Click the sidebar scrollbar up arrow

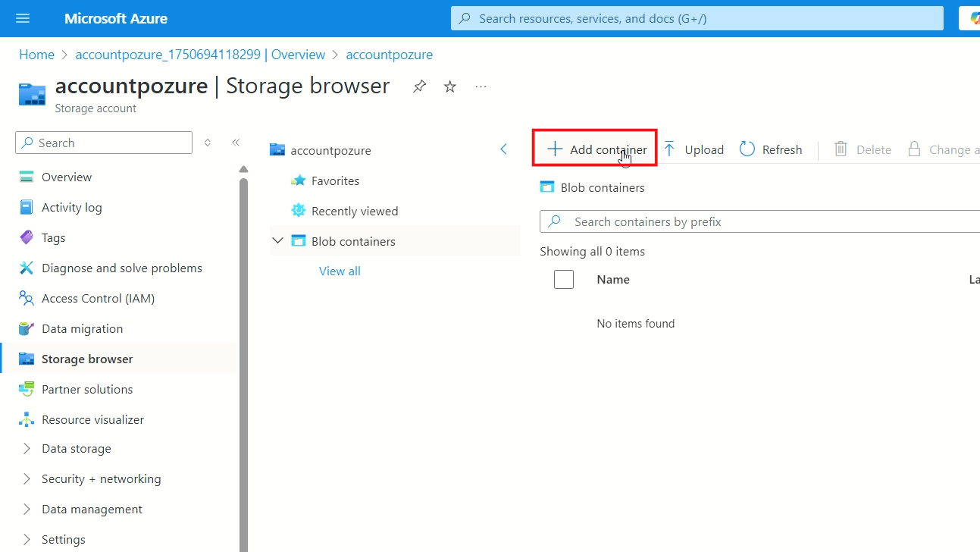tap(243, 169)
